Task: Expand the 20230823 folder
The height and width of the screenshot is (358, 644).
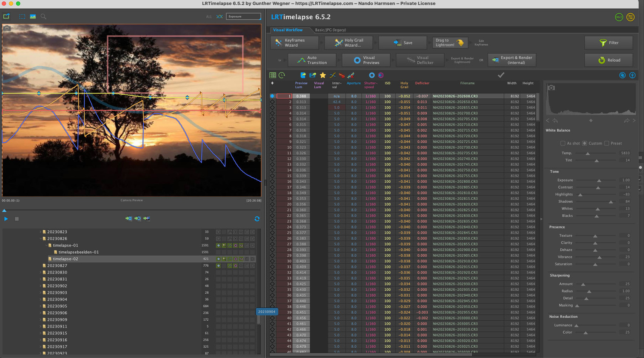Action: pos(40,232)
